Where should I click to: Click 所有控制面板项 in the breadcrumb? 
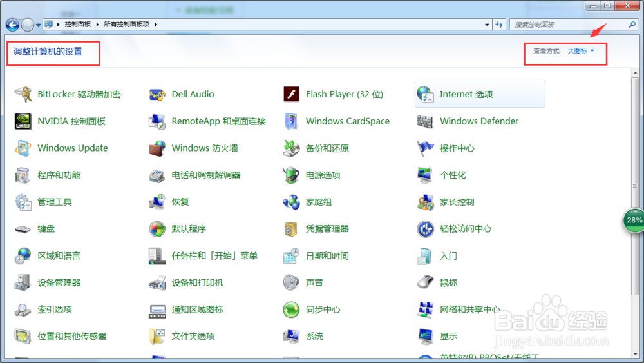[x=126, y=25]
